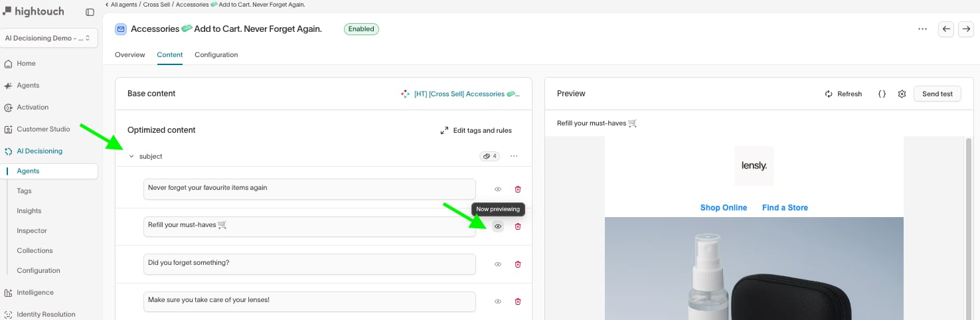Click the subject variant count badge 4
Viewport: 980px width, 320px height.
point(490,157)
